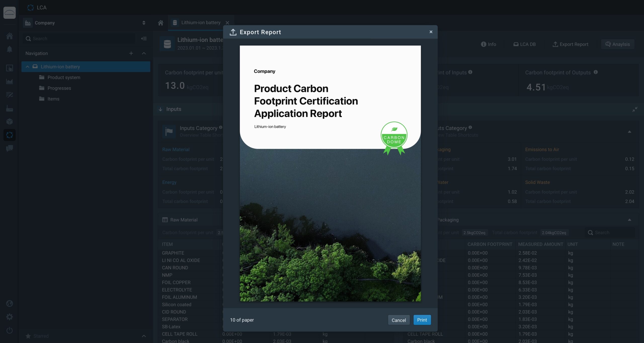Select the Lithium-ion battery tab
This screenshot has width=644, height=343.
(x=200, y=23)
